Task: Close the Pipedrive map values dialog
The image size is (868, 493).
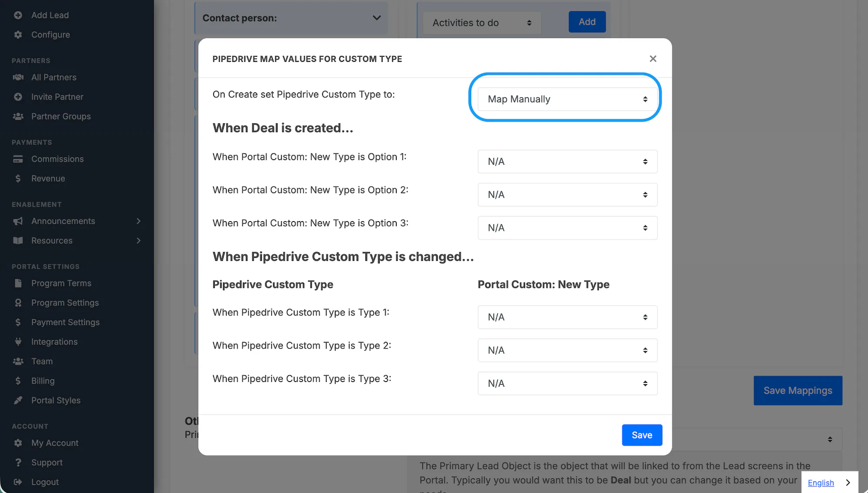Action: pyautogui.click(x=653, y=59)
